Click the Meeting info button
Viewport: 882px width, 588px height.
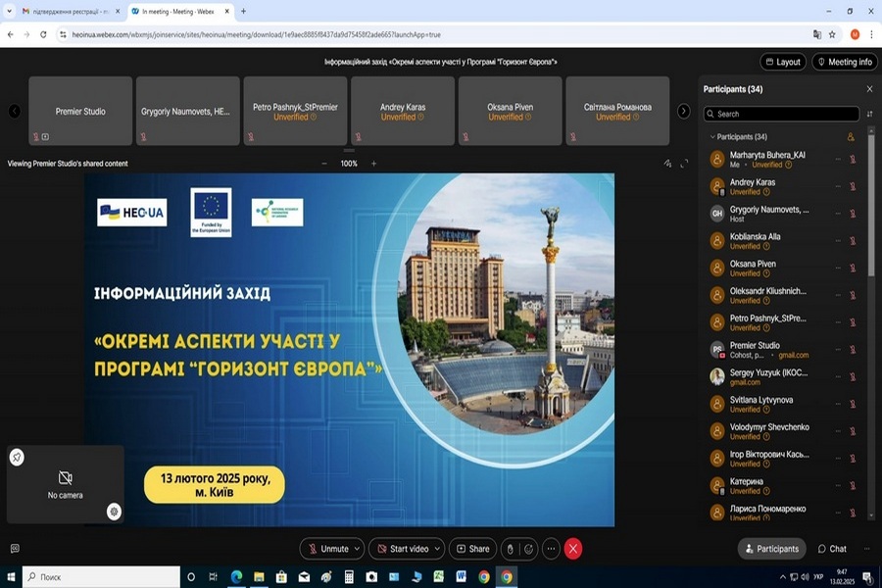[844, 62]
